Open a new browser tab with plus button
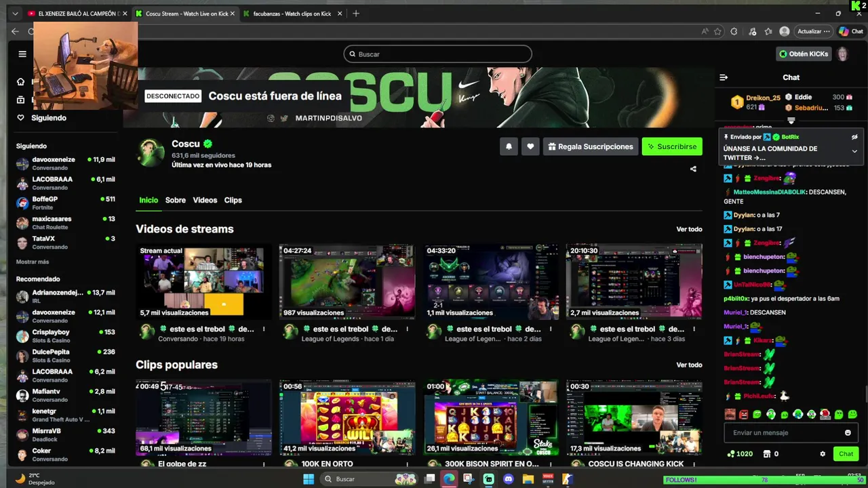868x488 pixels. pos(356,14)
